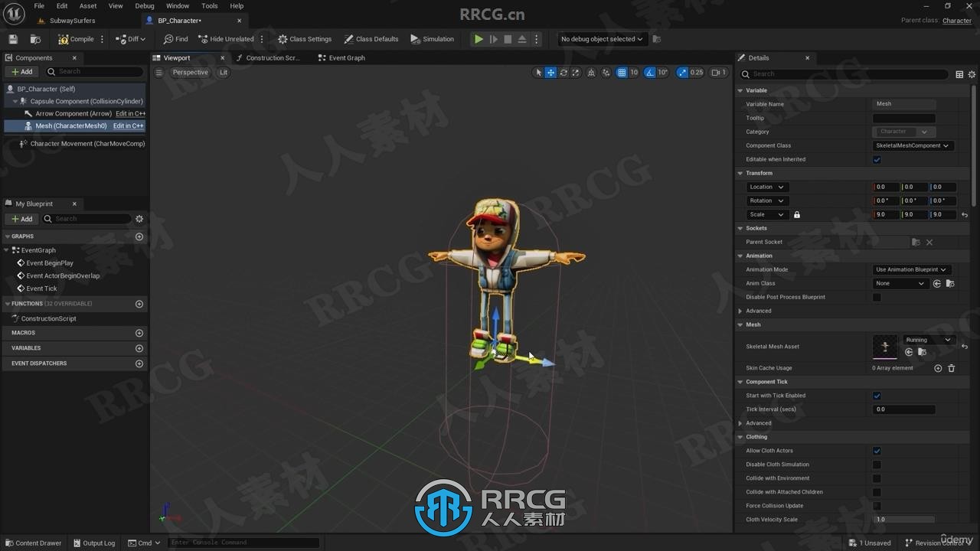Toggle Hide Unrelated nodes
Image resolution: width=980 pixels, height=551 pixels.
[x=226, y=39]
